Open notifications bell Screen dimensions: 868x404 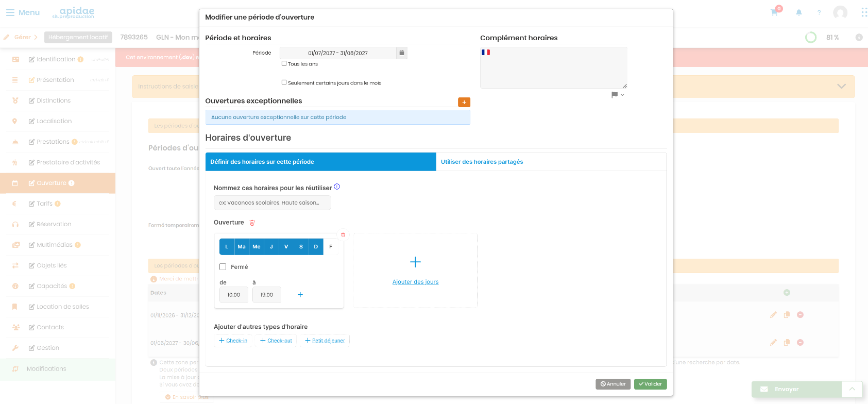coord(799,12)
